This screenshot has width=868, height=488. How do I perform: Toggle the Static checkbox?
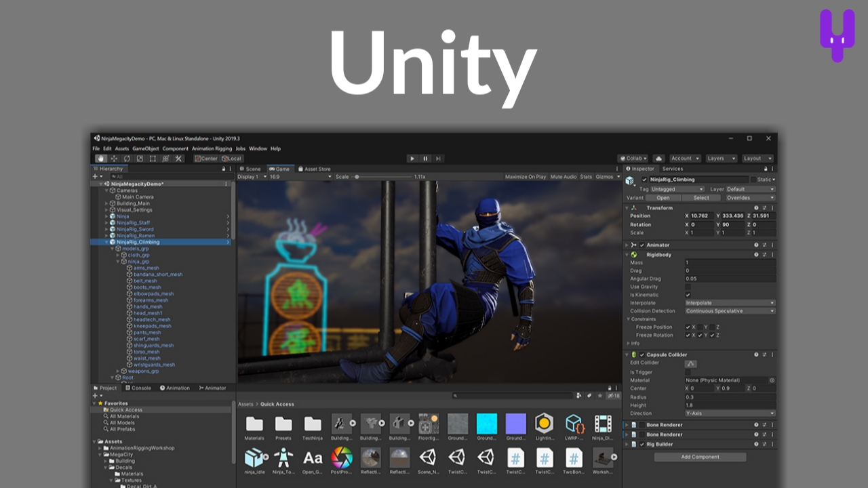click(x=755, y=180)
